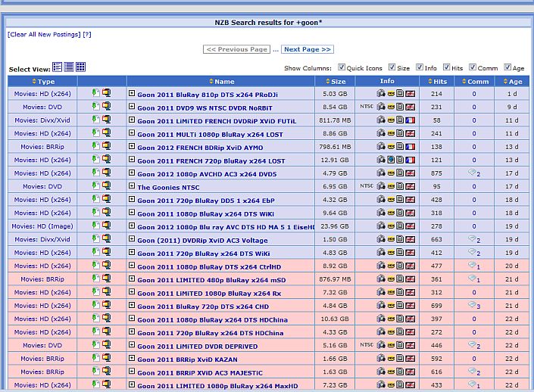Click camera icon on Goon 2011 MULTi 1080p row
The height and width of the screenshot is (392, 534).
coord(381,133)
